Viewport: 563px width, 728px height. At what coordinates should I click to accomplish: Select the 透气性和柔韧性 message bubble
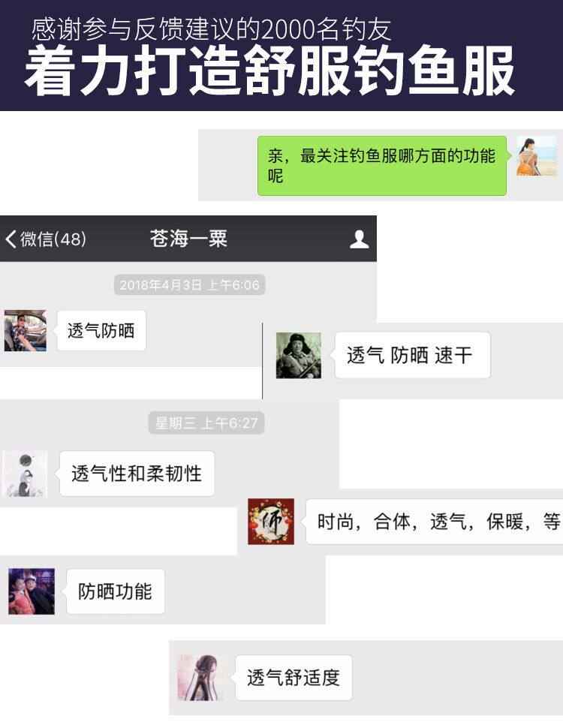pos(137,474)
